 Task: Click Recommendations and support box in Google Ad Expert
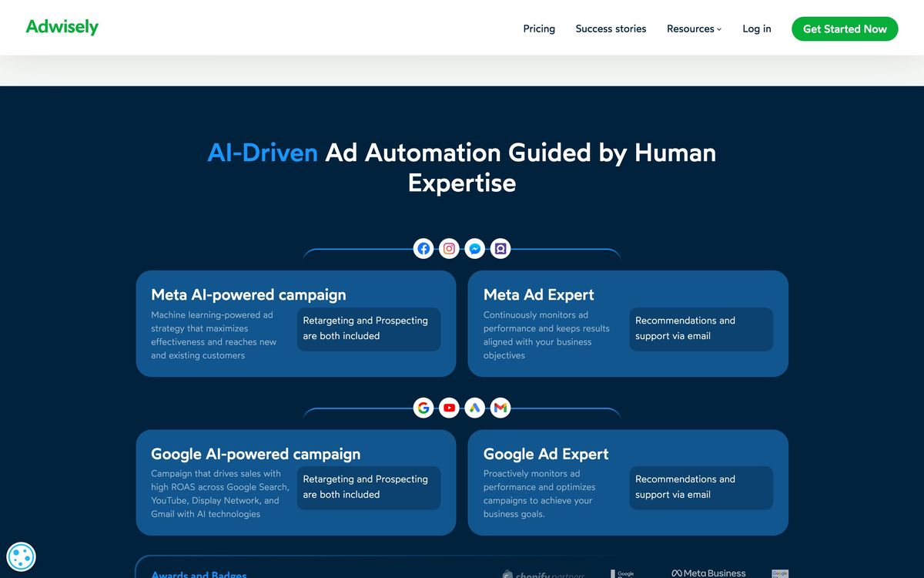click(x=701, y=488)
